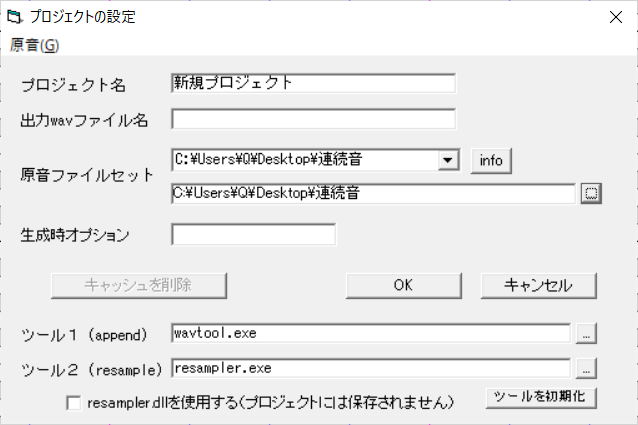Expand the 原音ファイルセット dropdown arrow
Screen dimensions: 638x425
click(x=448, y=160)
